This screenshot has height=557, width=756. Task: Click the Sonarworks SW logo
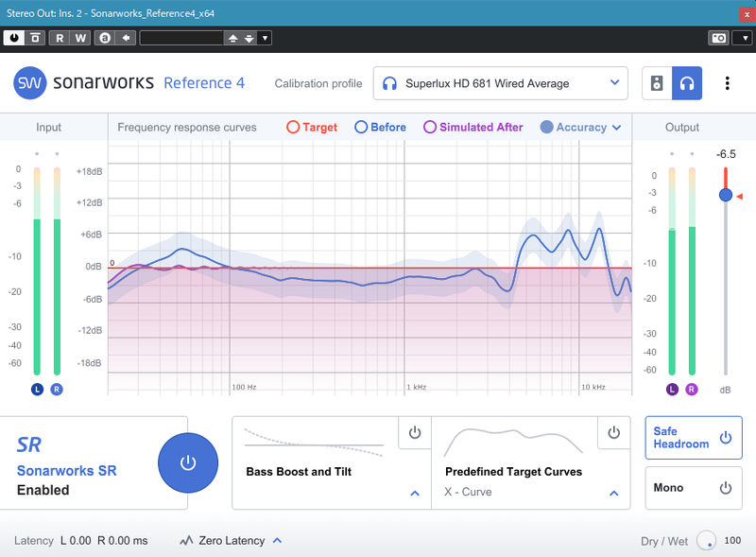30,83
